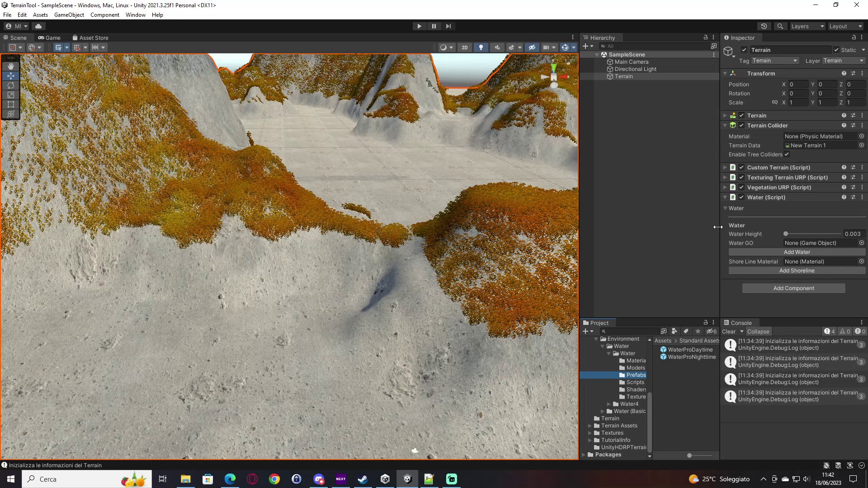Screen dimensions: 868x488
Task: Collapse the Transform component
Action: 725,73
